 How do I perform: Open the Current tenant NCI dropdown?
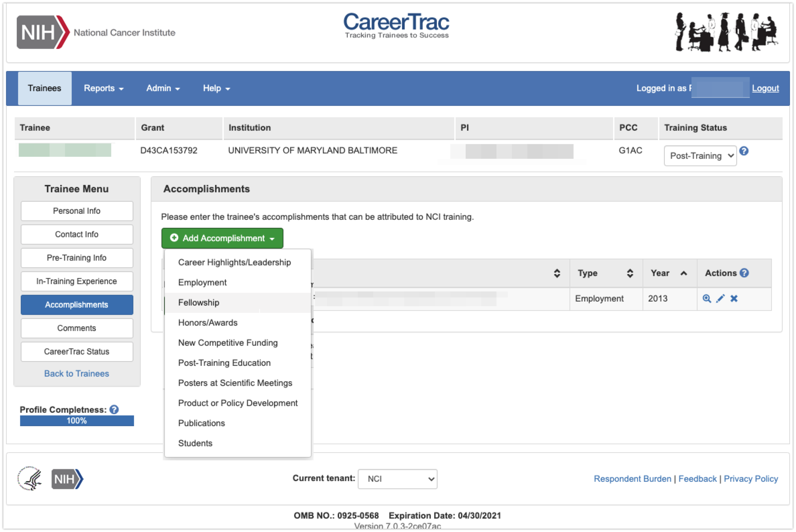tap(397, 479)
